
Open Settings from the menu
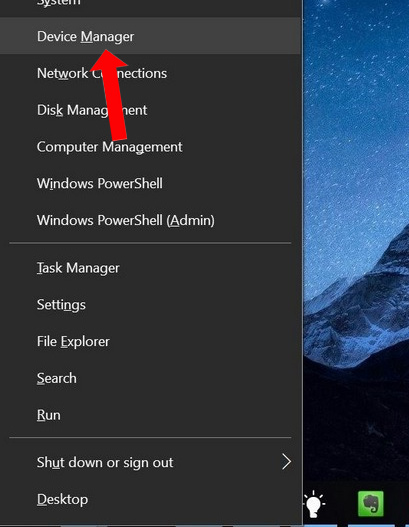pos(150,305)
